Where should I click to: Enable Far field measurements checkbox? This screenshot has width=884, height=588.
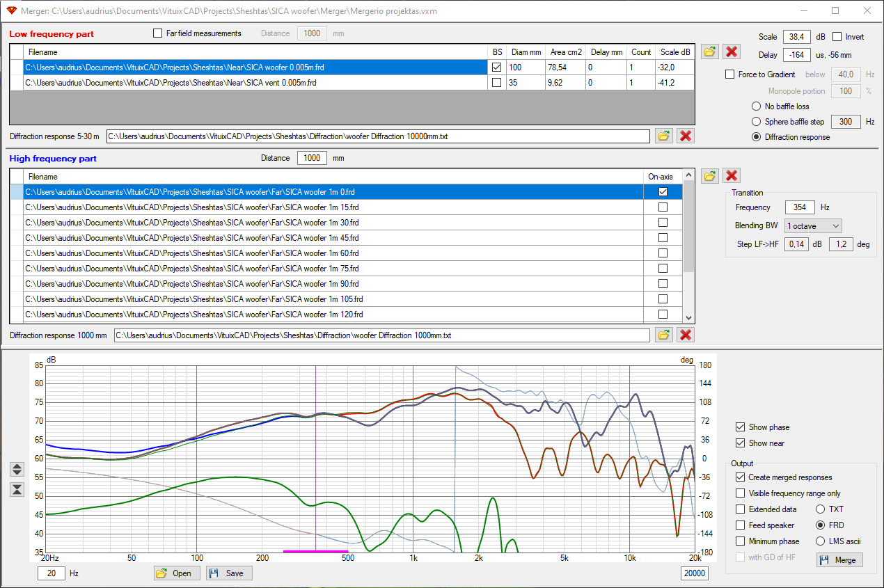[x=158, y=33]
